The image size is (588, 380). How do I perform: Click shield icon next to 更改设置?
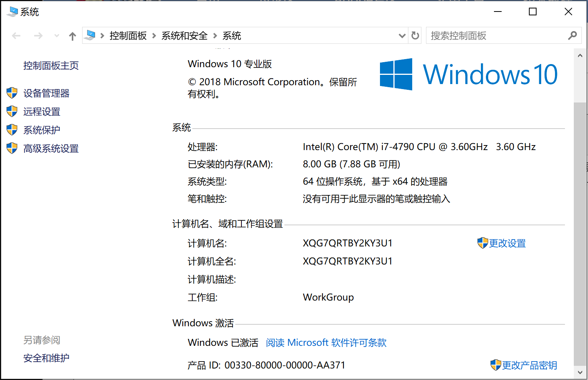[x=482, y=243]
